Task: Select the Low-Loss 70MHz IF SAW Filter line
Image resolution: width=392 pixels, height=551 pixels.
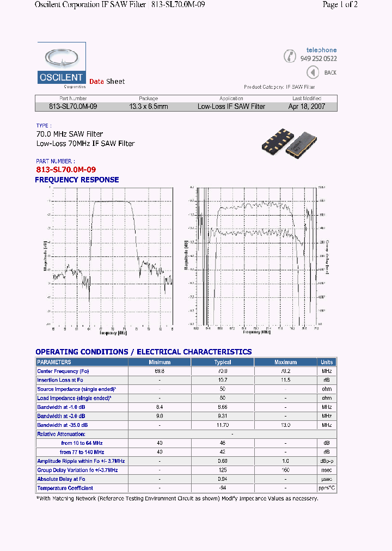Action: point(85,143)
